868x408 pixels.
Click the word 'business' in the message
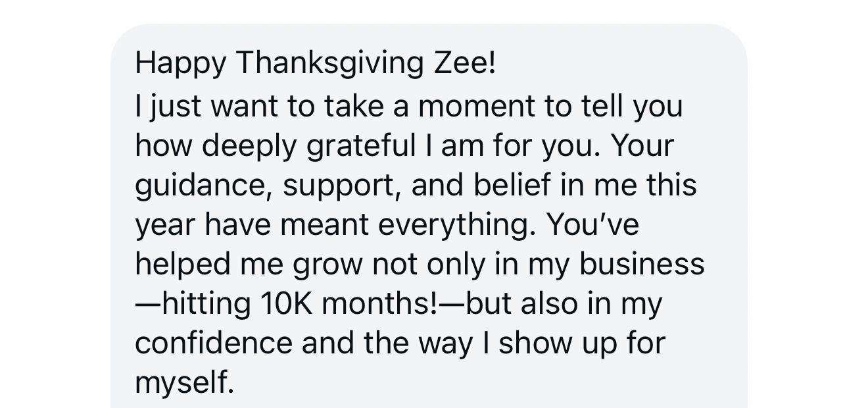[x=642, y=265]
